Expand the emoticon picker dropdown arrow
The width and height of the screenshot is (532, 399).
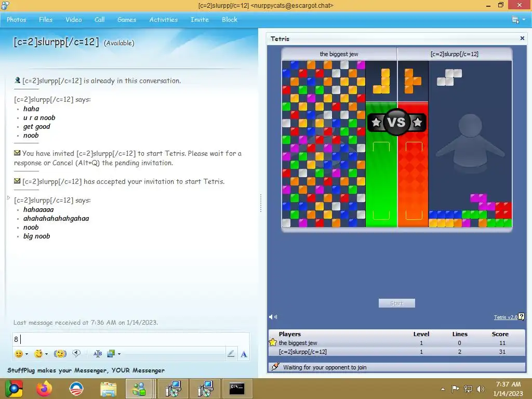coord(27,354)
